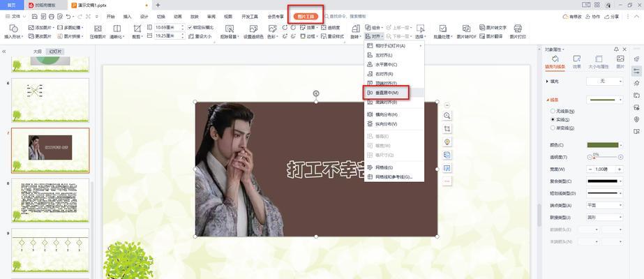Click the print icon in quick access toolbar

click(x=52, y=17)
